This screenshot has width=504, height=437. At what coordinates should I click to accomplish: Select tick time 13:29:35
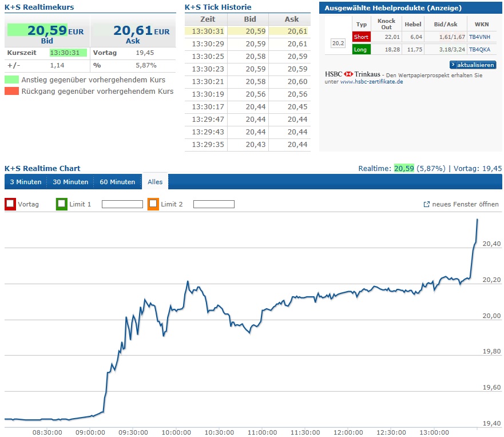(x=208, y=145)
